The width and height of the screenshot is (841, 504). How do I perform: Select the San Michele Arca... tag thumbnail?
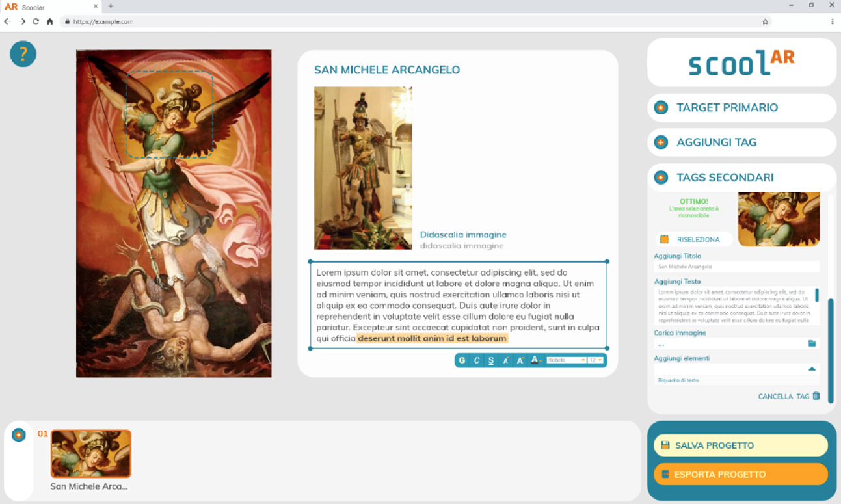pyautogui.click(x=91, y=453)
